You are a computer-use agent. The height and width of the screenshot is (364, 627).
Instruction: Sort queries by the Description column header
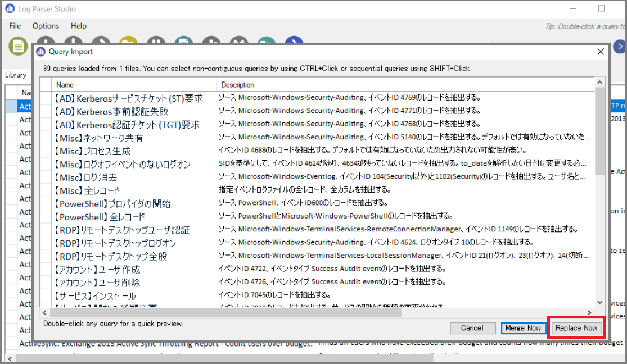click(x=405, y=85)
